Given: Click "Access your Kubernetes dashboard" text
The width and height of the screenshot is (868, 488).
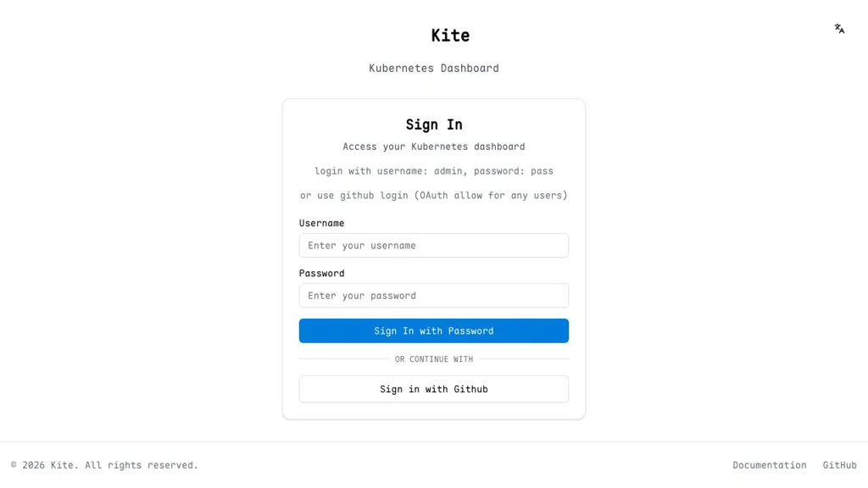Looking at the screenshot, I should (433, 147).
